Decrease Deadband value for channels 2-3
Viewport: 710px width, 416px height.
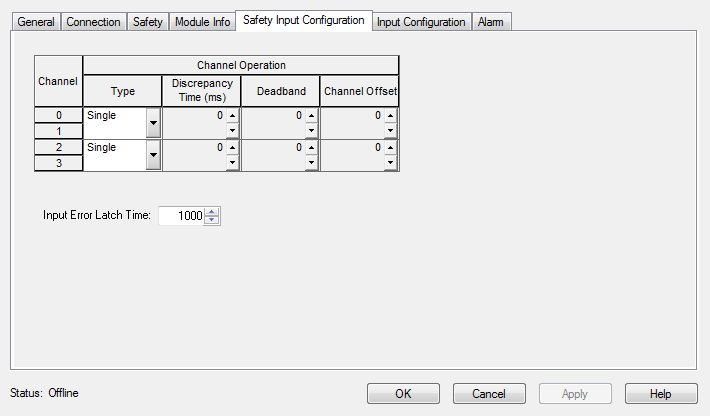(311, 162)
